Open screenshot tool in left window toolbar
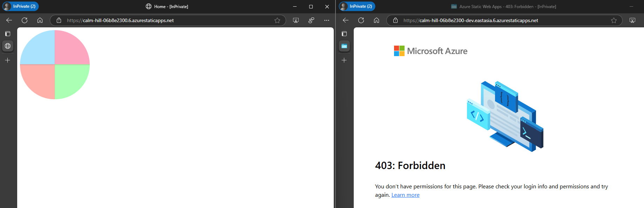The image size is (644, 208). click(296, 20)
